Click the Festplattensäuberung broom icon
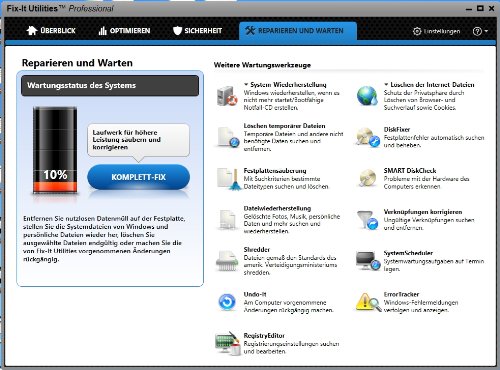This screenshot has width=500, height=370. pyautogui.click(x=229, y=179)
